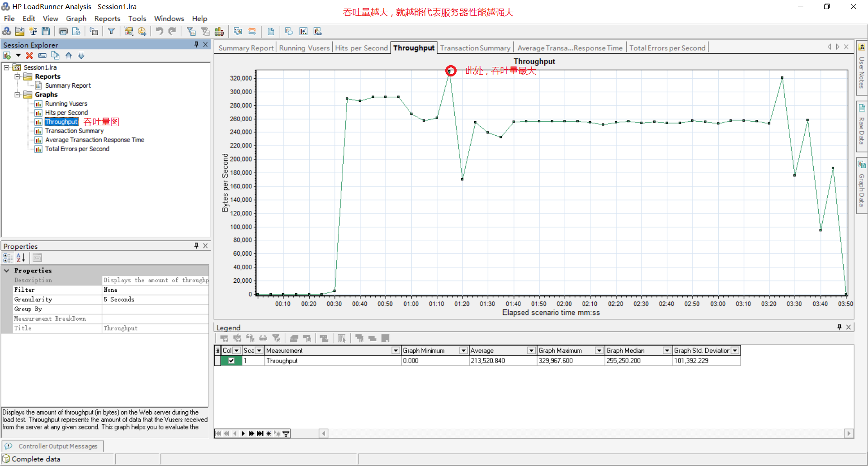
Task: Click the categorized view icon in Properties
Action: (8, 258)
